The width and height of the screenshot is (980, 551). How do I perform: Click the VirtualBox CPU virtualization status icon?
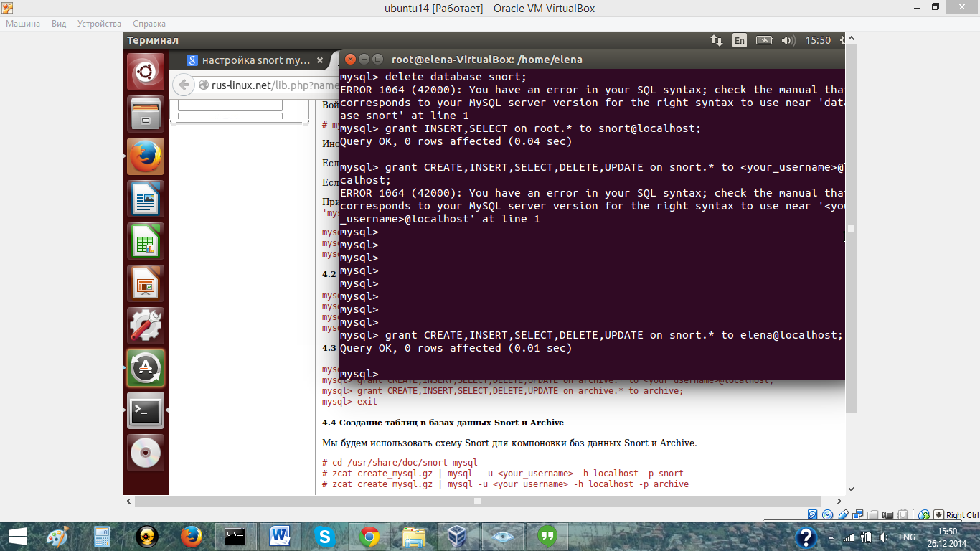904,514
